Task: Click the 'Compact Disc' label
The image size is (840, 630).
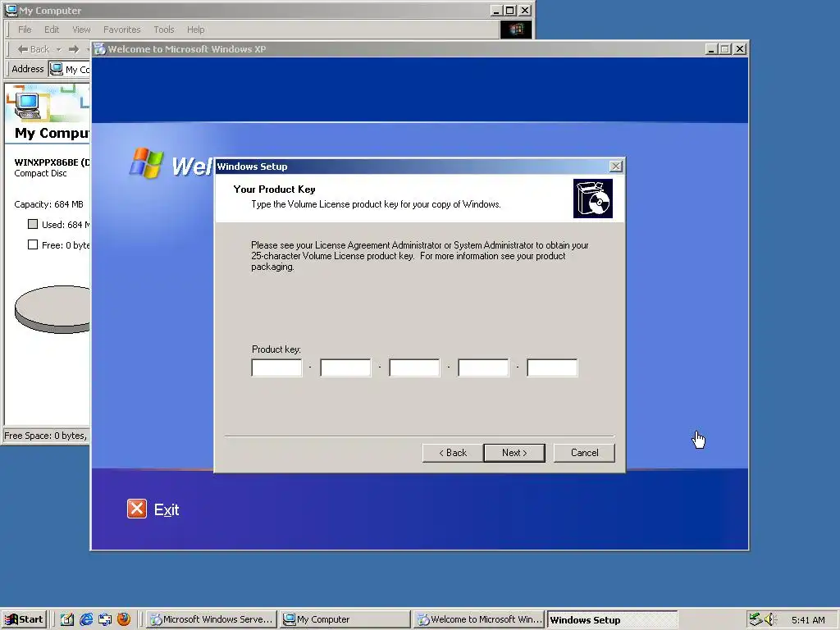Action: coord(41,173)
